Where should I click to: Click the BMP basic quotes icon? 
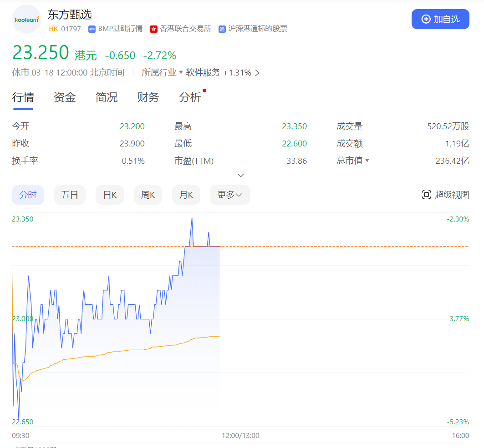pos(92,29)
